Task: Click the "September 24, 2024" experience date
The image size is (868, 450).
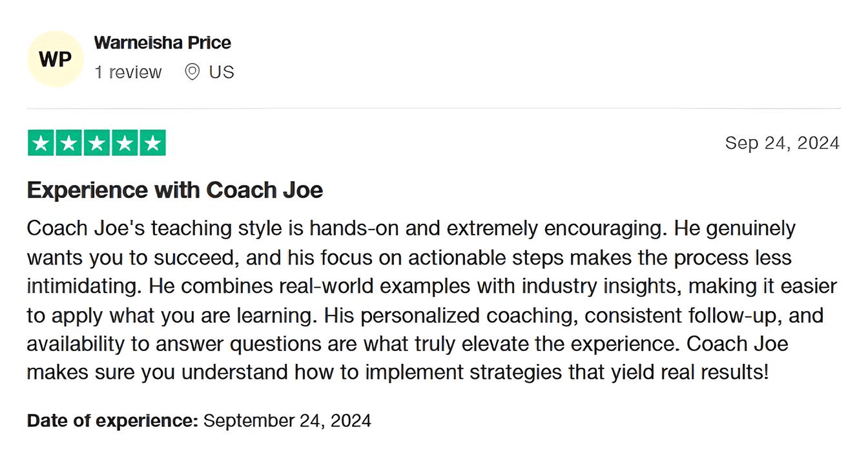Action: click(287, 421)
